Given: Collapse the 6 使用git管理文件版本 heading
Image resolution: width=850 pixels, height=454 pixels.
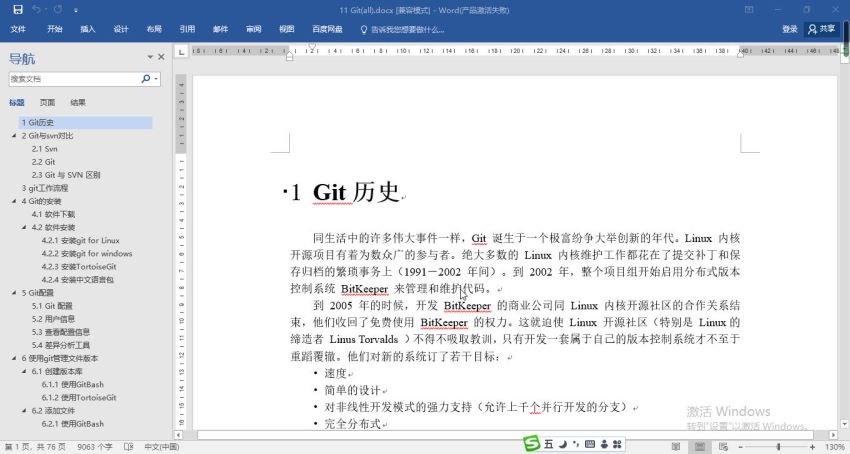Looking at the screenshot, I should (x=14, y=358).
